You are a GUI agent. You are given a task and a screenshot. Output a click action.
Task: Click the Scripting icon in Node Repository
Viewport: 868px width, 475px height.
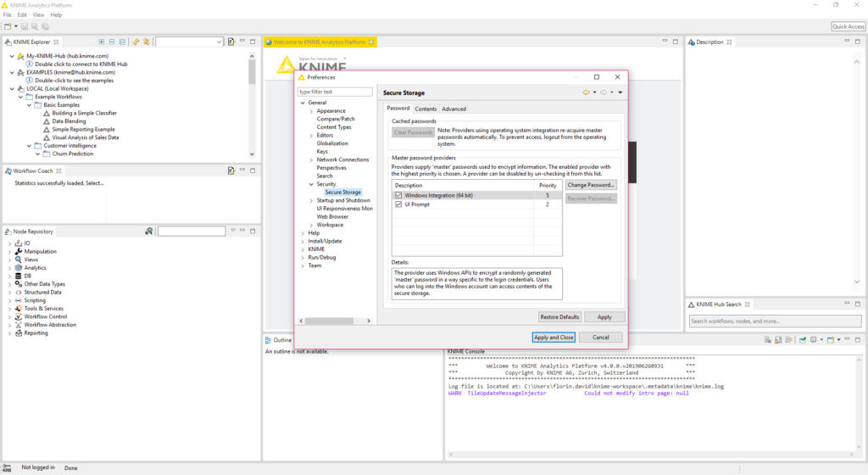click(19, 300)
